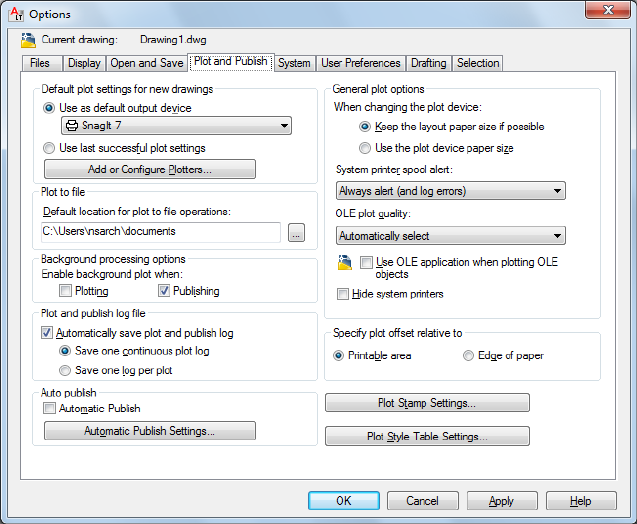
Task: Switch to the Drafting tab
Action: pos(428,63)
